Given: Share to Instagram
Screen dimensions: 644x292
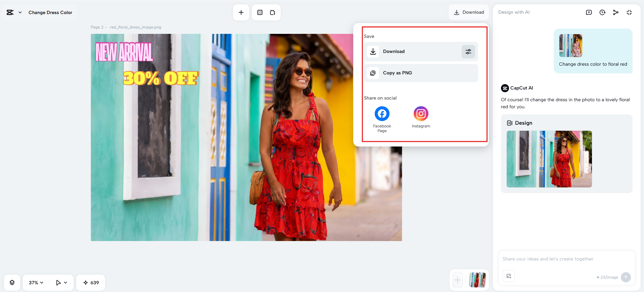Looking at the screenshot, I should click(x=421, y=117).
